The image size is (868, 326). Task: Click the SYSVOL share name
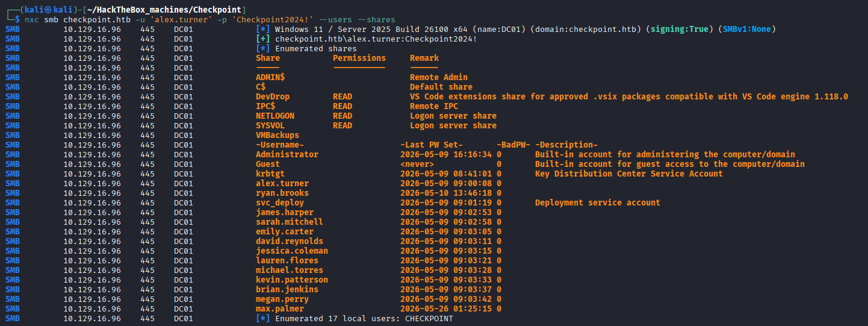(270, 125)
